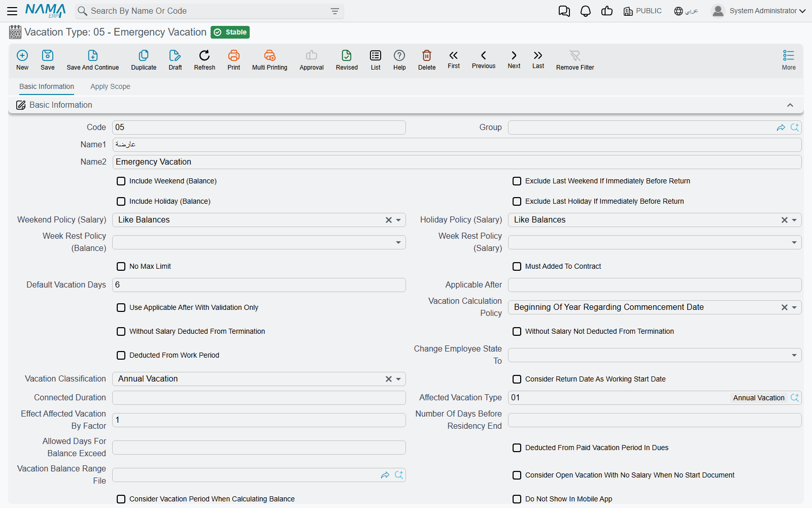Screen dimensions: 812x508
Task: Click the Default Vacation Days field
Action: click(259, 285)
